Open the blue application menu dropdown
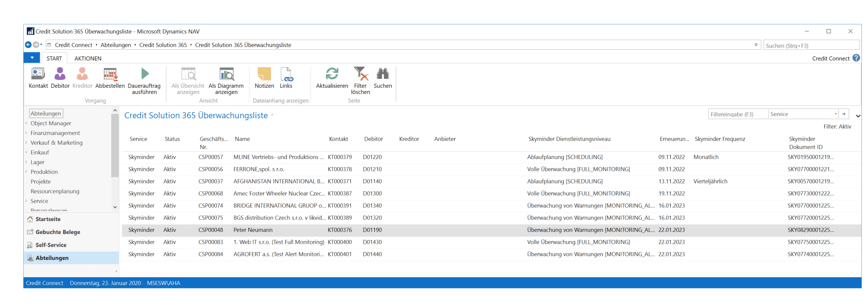868x306 pixels. pos(32,58)
